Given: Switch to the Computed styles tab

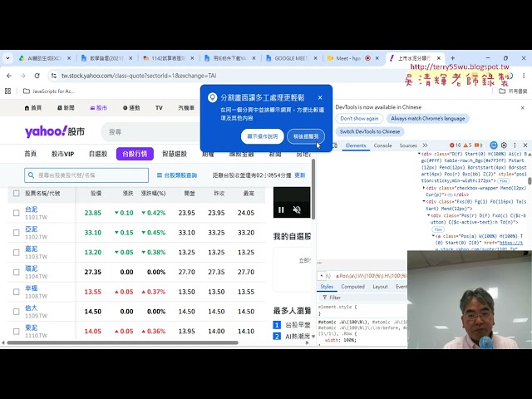Looking at the screenshot, I should coord(352,287).
